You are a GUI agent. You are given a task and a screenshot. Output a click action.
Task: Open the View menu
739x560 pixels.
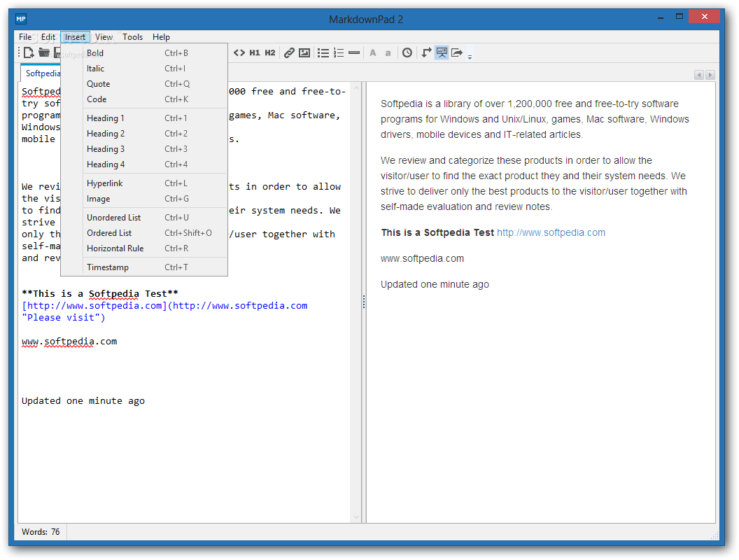[104, 37]
